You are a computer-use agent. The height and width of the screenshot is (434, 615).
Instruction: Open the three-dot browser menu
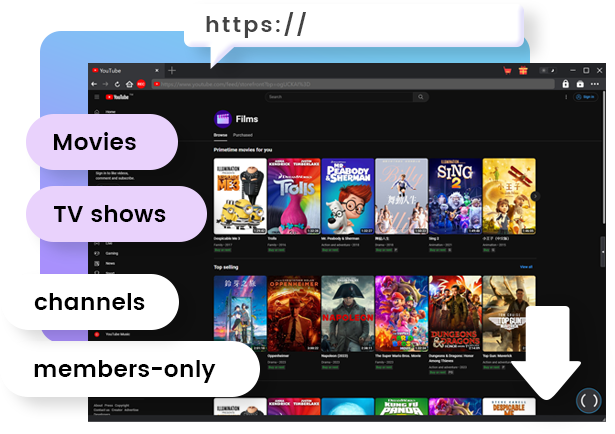[x=595, y=84]
